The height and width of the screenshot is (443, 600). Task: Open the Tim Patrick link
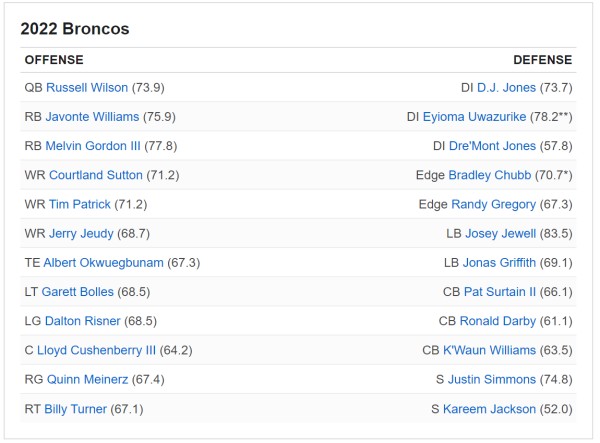82,204
